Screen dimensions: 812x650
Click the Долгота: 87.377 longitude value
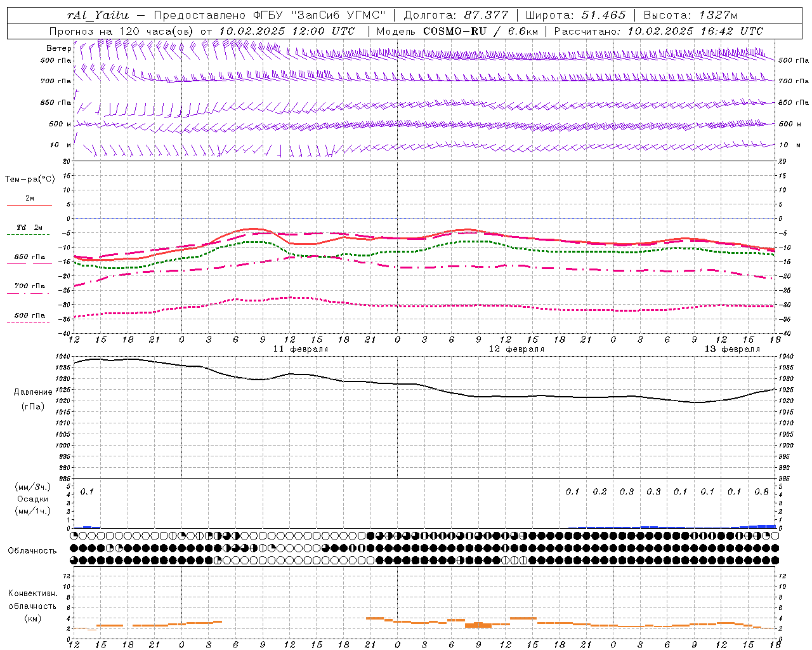tap(456, 15)
